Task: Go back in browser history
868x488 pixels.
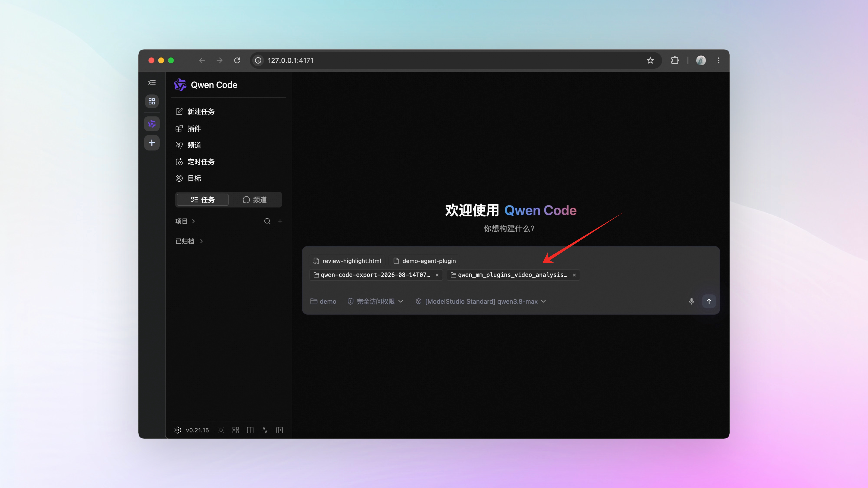Action: tap(202, 60)
